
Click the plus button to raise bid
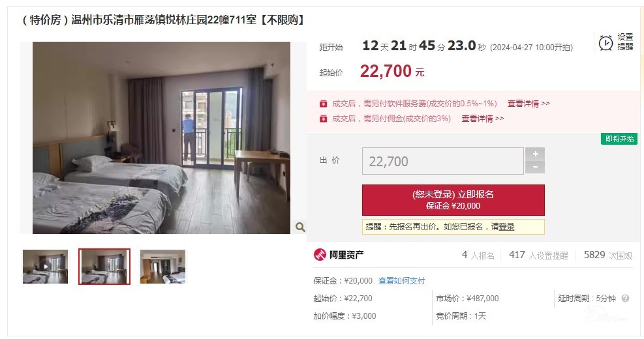coord(535,153)
